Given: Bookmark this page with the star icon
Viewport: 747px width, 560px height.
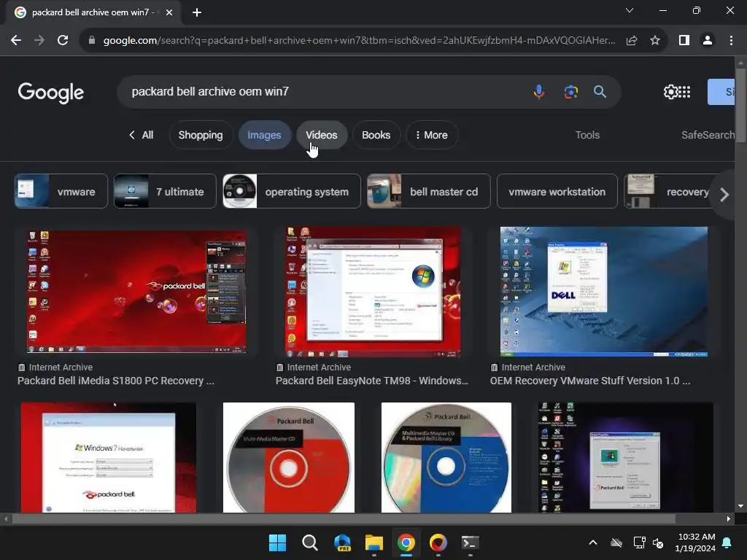Looking at the screenshot, I should click(x=655, y=41).
